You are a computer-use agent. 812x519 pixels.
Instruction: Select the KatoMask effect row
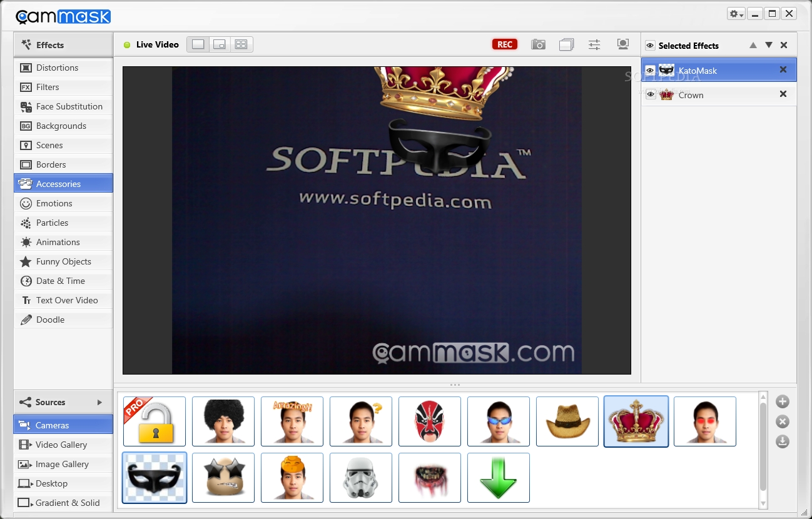pyautogui.click(x=719, y=70)
